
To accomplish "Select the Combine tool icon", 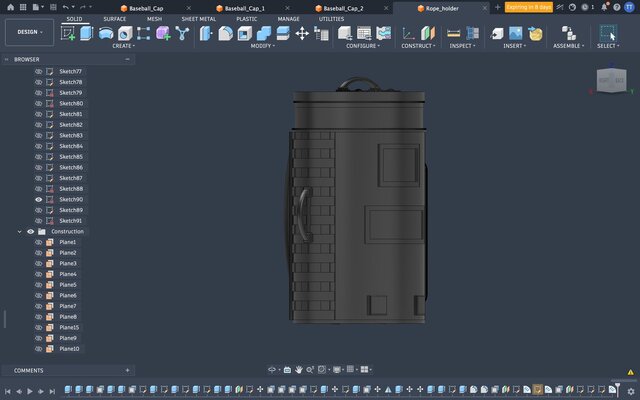I will click(x=264, y=33).
